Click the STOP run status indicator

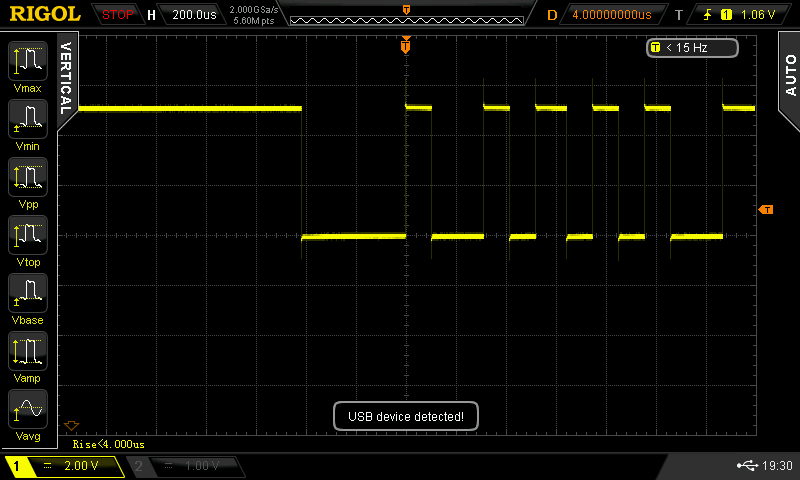point(118,15)
